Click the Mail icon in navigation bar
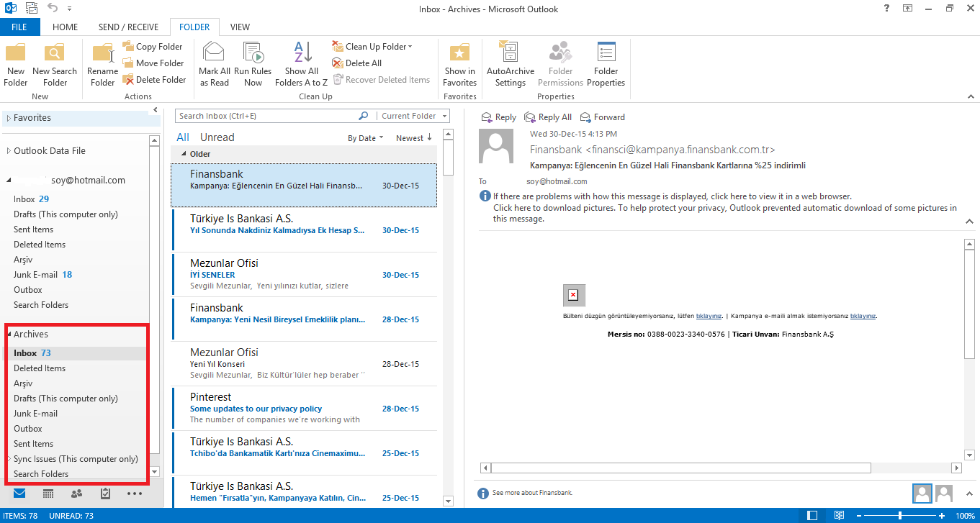The image size is (980, 523). click(x=19, y=494)
